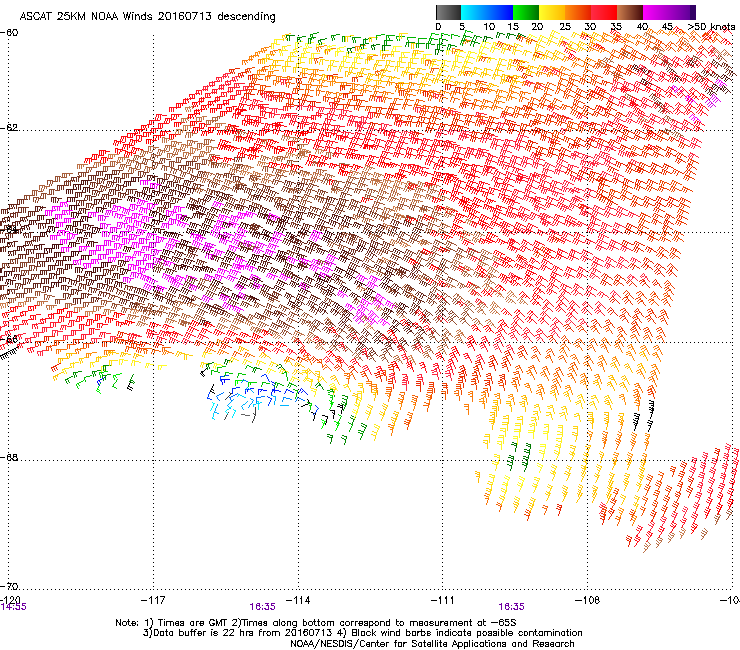
Task: Click the '-120' longitude label
Action: tap(10, 600)
